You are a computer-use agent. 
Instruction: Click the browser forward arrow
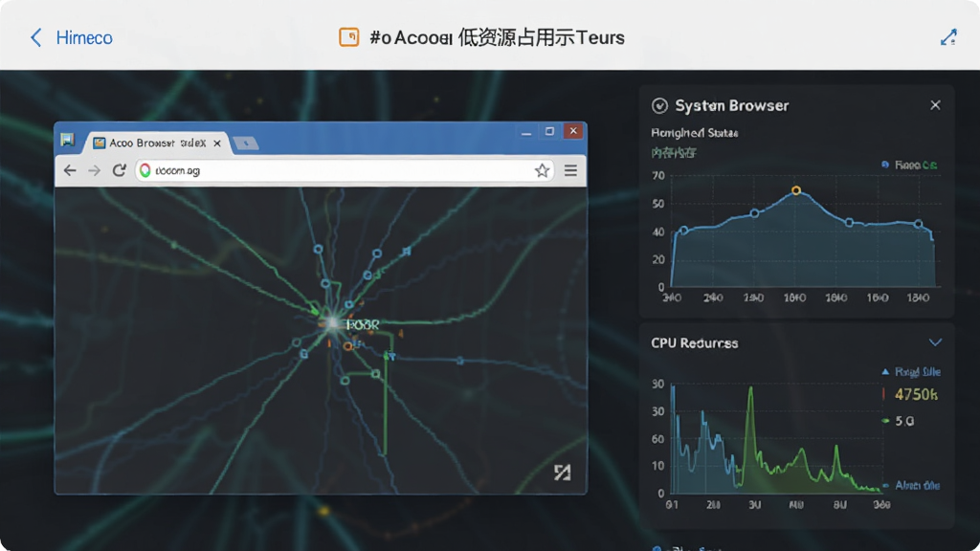[94, 170]
